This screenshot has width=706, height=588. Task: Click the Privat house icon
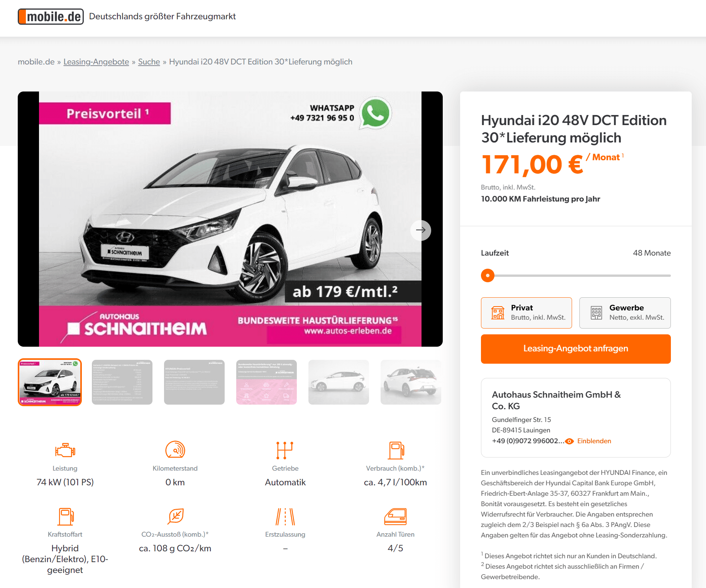point(498,313)
